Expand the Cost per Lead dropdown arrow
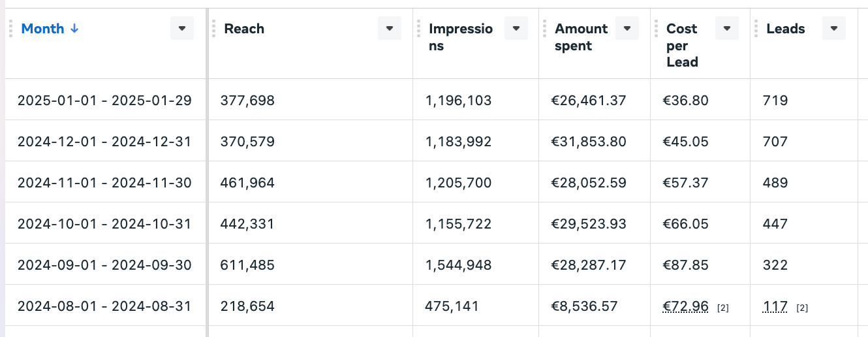The width and height of the screenshot is (868, 337). (727, 28)
